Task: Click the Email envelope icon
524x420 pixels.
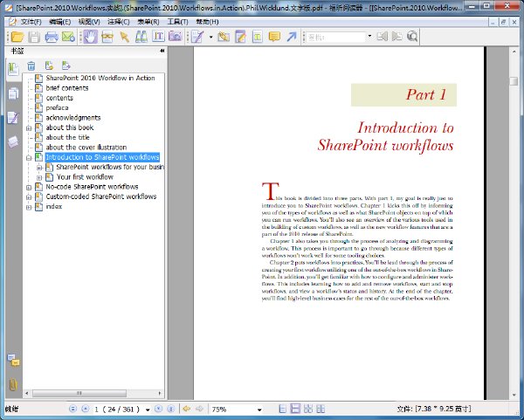Action: coord(68,37)
